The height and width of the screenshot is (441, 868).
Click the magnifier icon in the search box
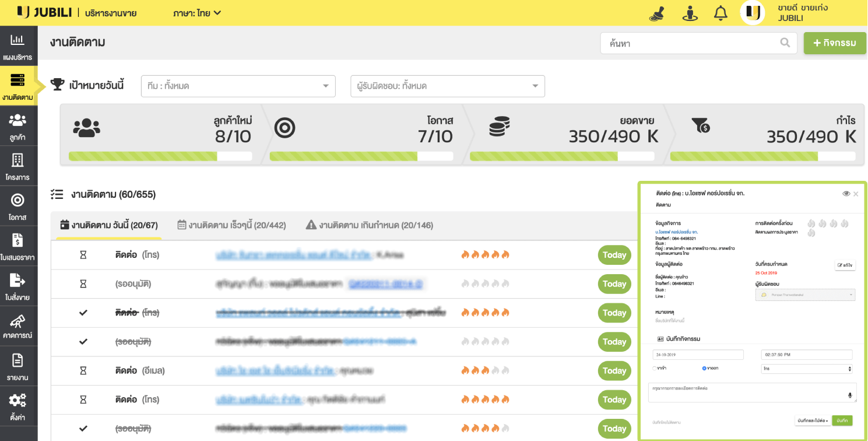click(785, 43)
